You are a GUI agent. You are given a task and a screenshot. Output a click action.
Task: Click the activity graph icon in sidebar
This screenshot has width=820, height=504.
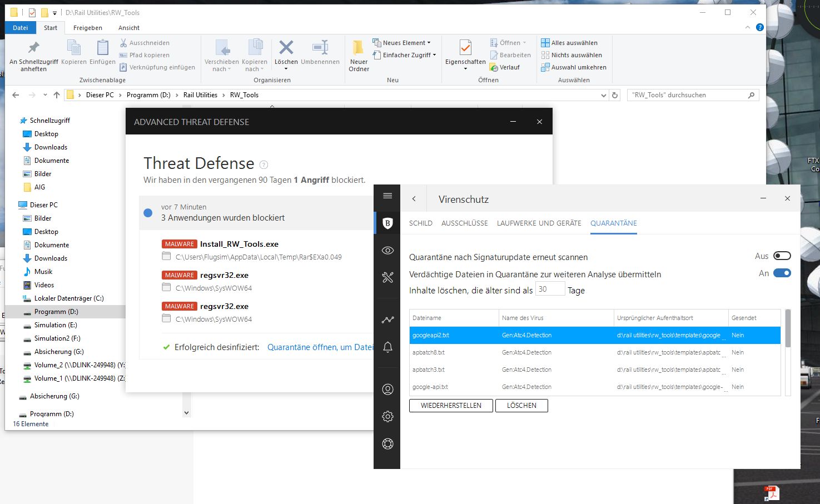[x=387, y=320]
